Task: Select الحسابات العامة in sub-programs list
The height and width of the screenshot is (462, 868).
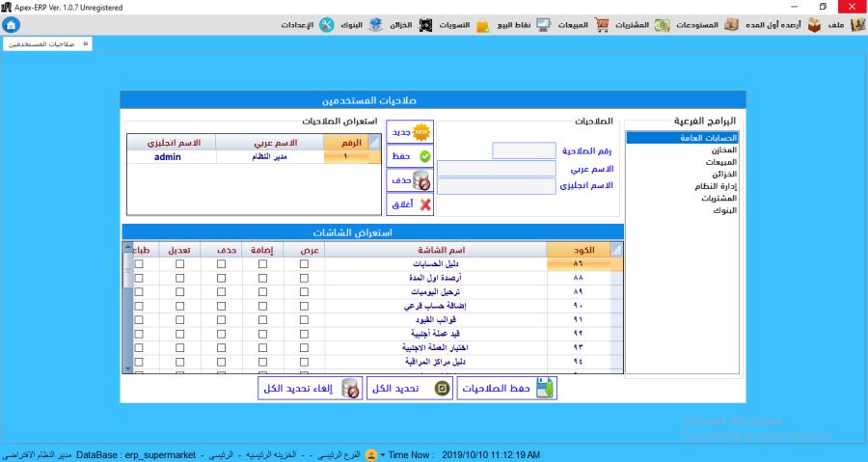Action: point(682,138)
